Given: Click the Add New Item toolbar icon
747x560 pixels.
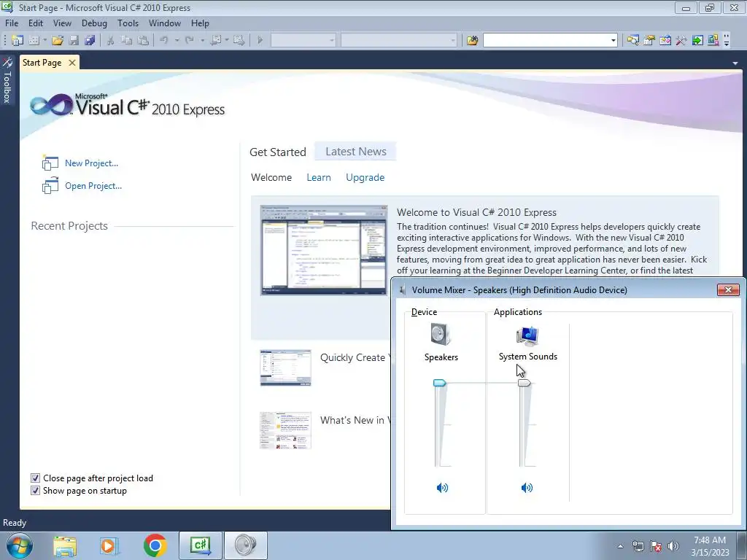Looking at the screenshot, I should [x=34, y=41].
